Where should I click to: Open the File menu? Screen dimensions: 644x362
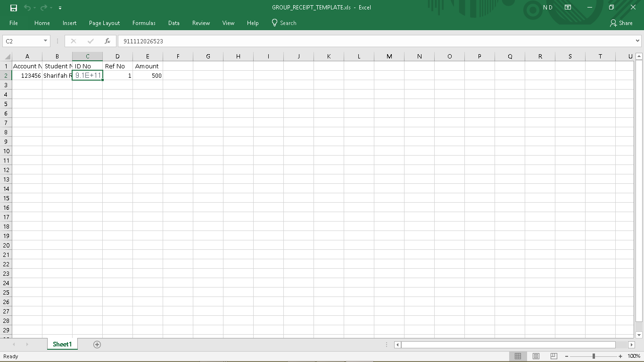[x=14, y=23]
